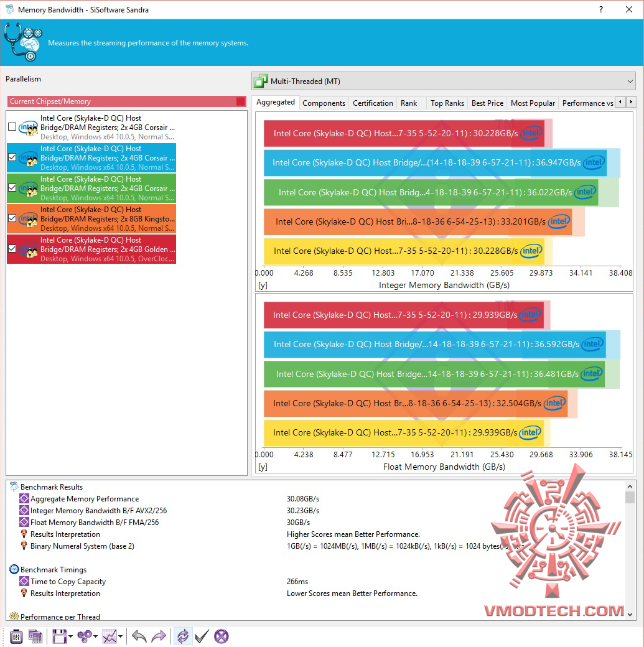
Task: Click the Time to Copy Capacity icon
Action: [24, 581]
